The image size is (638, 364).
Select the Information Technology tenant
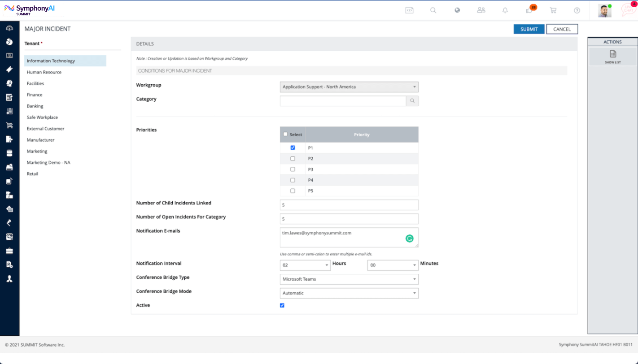(x=66, y=61)
